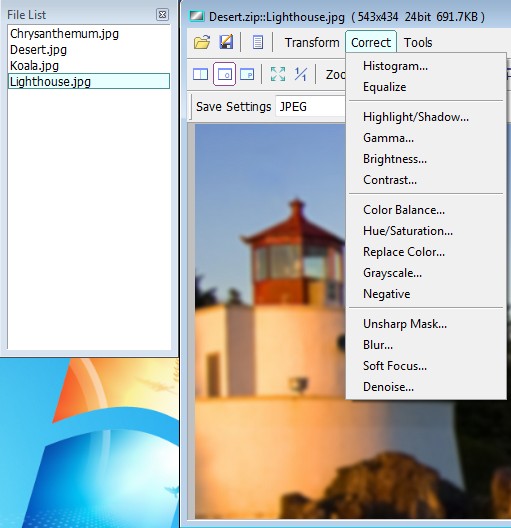511x528 pixels.
Task: Open the Tools menu
Action: click(x=418, y=43)
